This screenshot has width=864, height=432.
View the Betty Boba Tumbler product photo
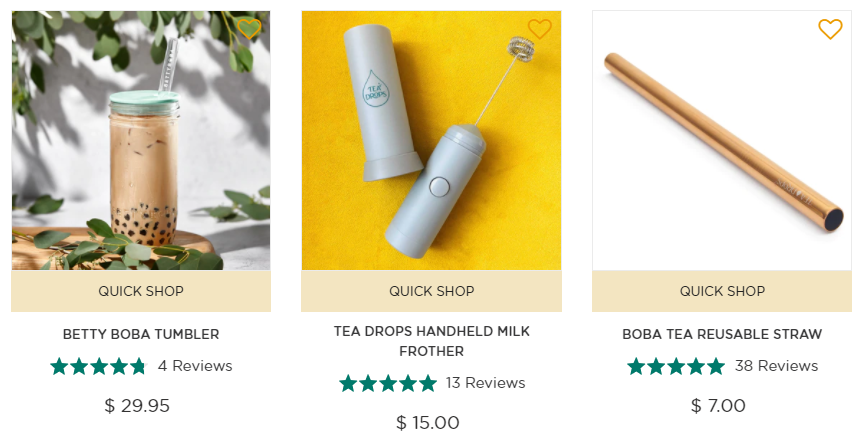coord(141,141)
